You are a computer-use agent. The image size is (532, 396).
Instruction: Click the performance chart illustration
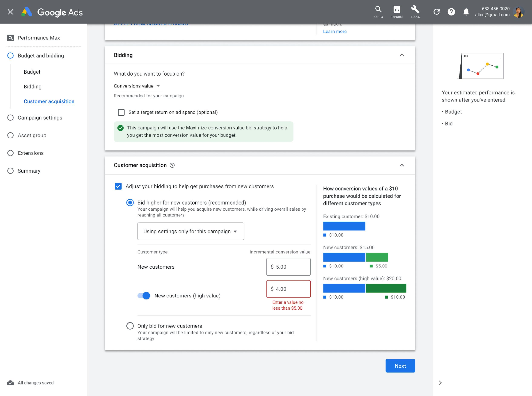pyautogui.click(x=480, y=66)
